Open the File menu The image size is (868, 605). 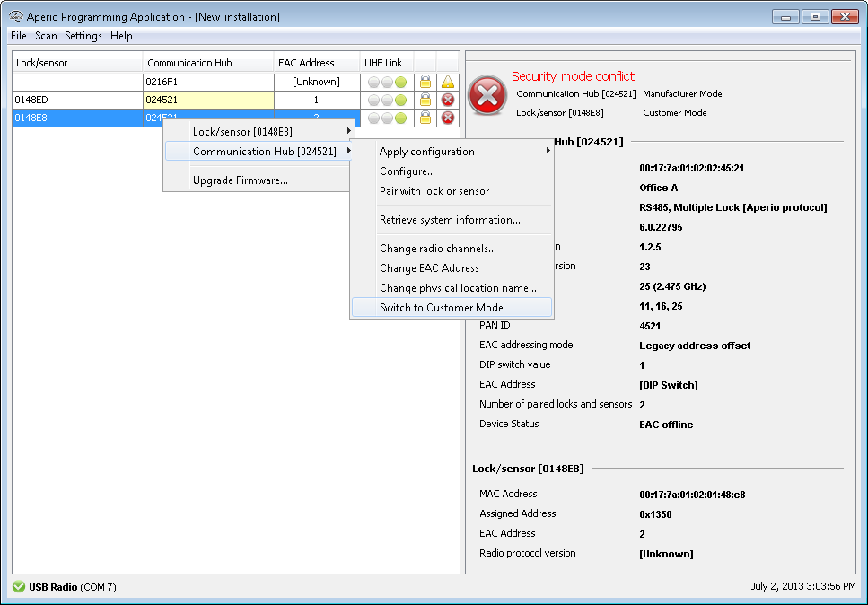click(18, 36)
